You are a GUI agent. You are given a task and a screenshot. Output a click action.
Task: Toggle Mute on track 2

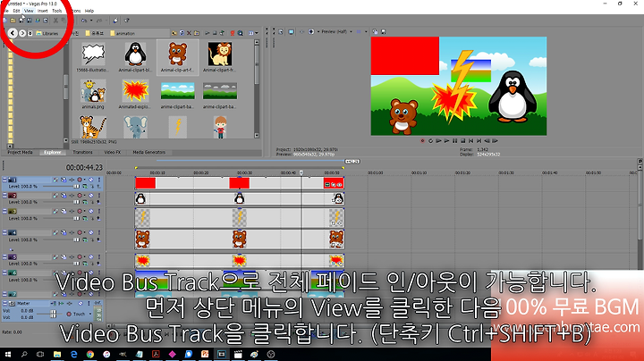(91, 196)
